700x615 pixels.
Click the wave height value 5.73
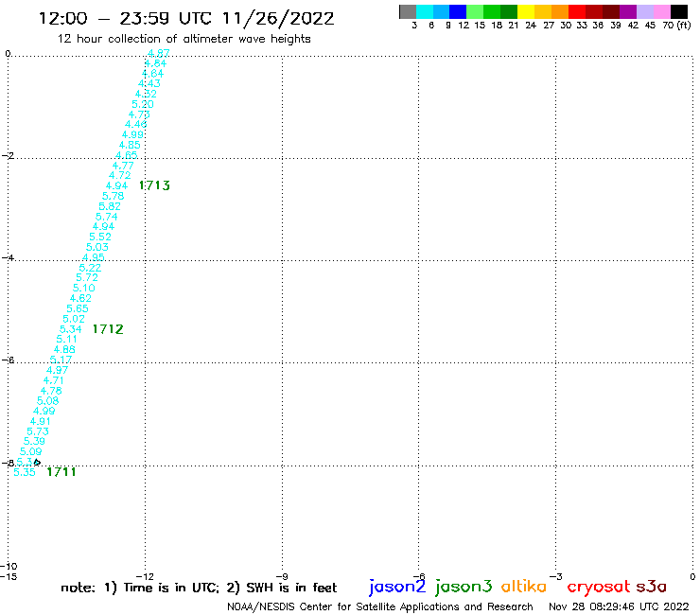point(38,431)
